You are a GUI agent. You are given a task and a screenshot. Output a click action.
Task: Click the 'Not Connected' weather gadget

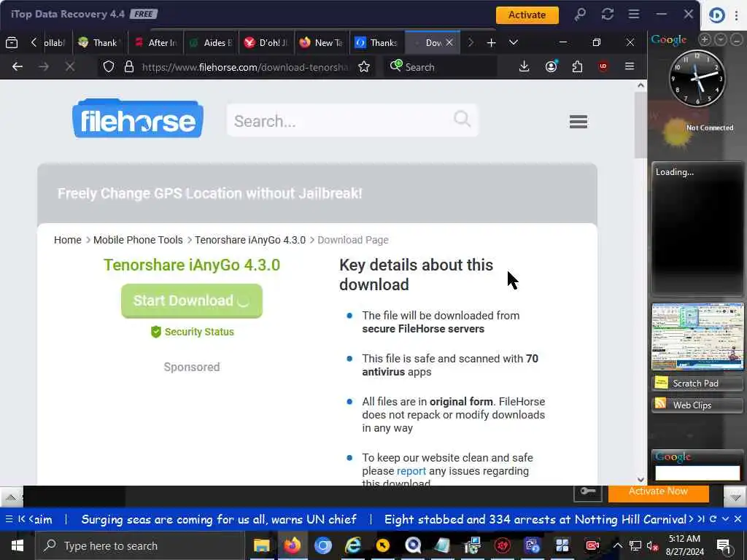pyautogui.click(x=697, y=128)
